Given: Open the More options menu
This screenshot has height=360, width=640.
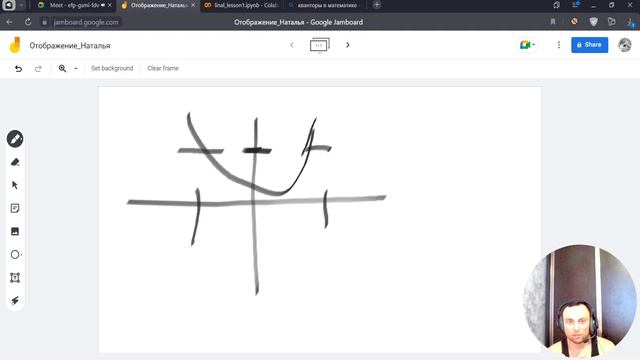Looking at the screenshot, I should coord(559,45).
